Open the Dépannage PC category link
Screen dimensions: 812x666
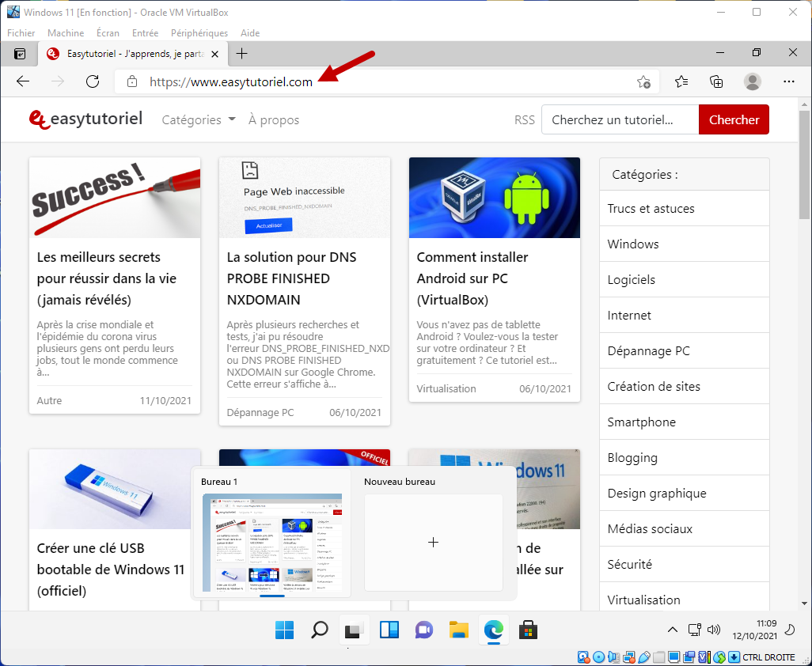pos(648,350)
